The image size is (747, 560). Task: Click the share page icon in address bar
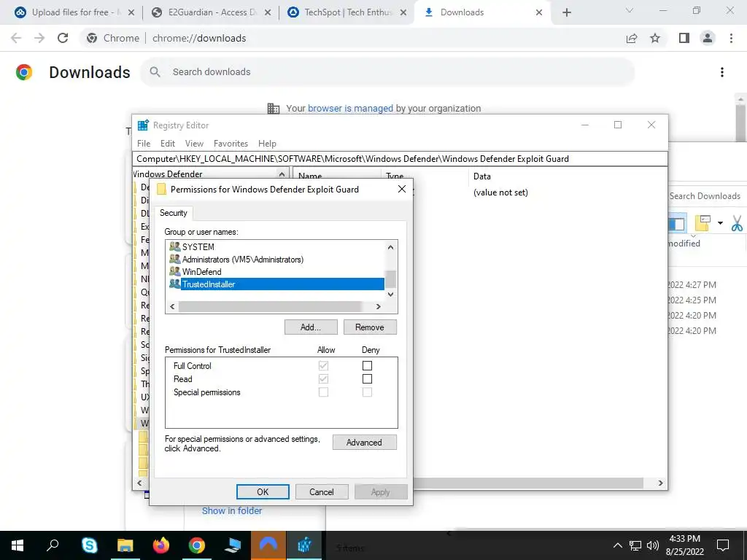632,38
